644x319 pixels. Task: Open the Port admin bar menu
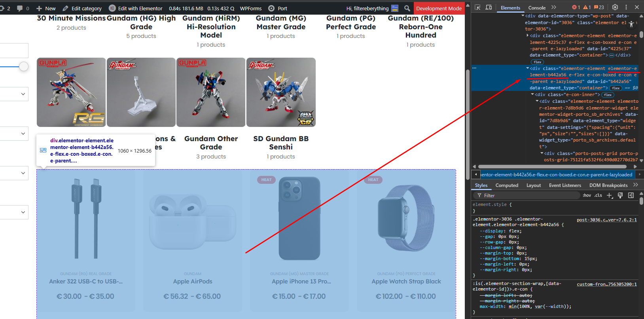pyautogui.click(x=278, y=8)
